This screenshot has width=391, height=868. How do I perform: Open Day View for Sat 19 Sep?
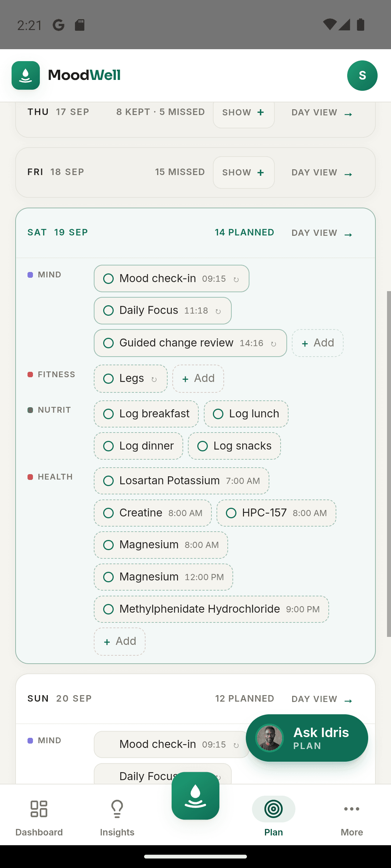[x=322, y=233]
